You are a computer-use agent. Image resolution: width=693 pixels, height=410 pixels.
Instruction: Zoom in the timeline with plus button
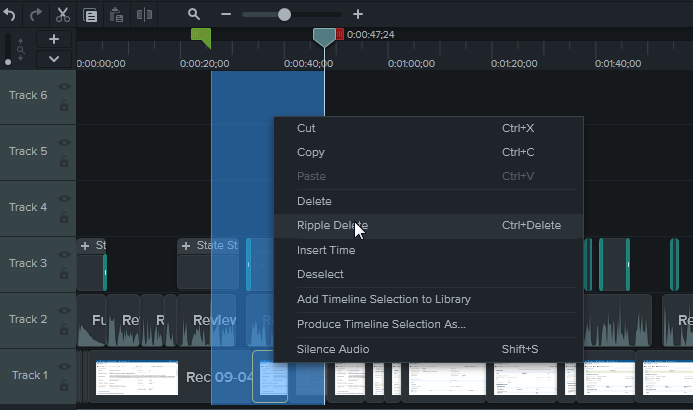[358, 15]
